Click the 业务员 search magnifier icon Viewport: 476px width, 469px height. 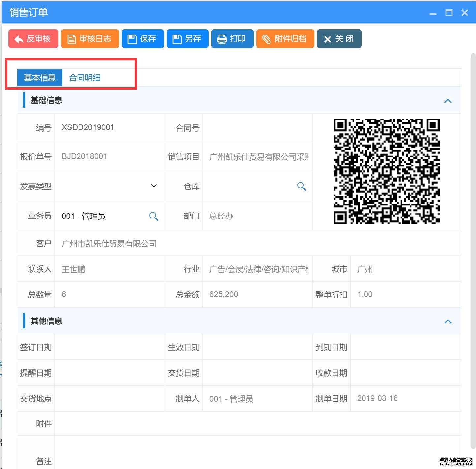tap(154, 216)
